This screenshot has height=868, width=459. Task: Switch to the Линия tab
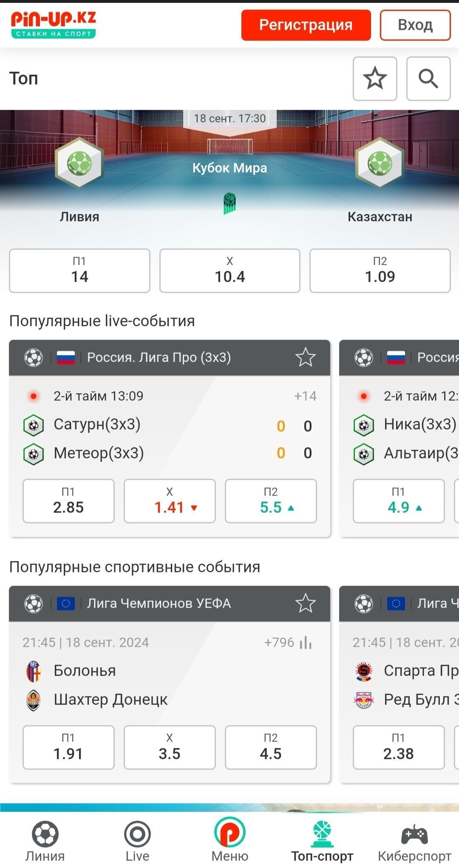point(45,842)
